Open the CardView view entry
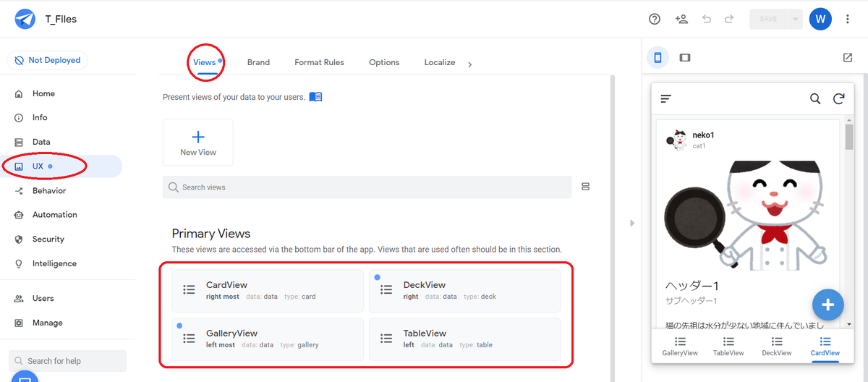Image resolution: width=868 pixels, height=382 pixels. click(268, 291)
